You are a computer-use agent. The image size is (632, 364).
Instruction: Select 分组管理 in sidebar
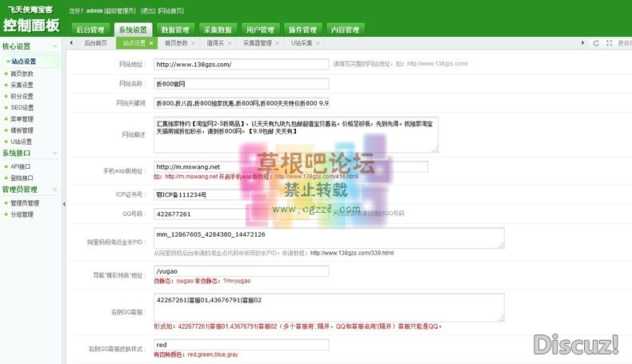tap(22, 214)
